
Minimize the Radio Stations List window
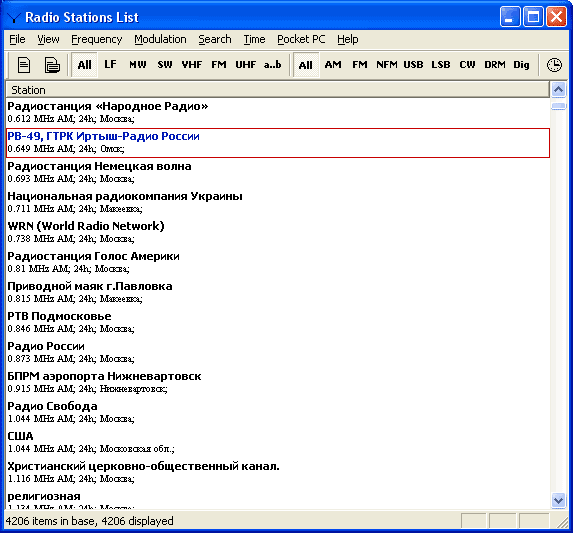click(x=510, y=17)
